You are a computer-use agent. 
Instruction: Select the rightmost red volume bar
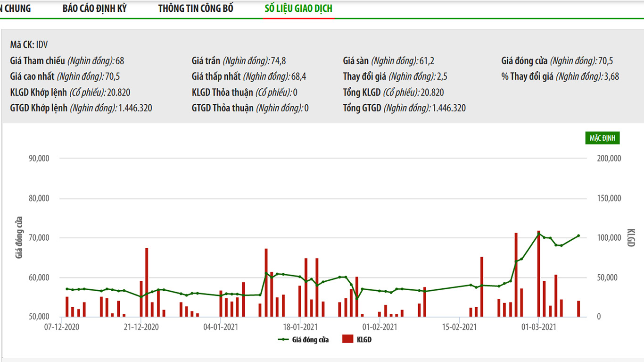(x=578, y=309)
